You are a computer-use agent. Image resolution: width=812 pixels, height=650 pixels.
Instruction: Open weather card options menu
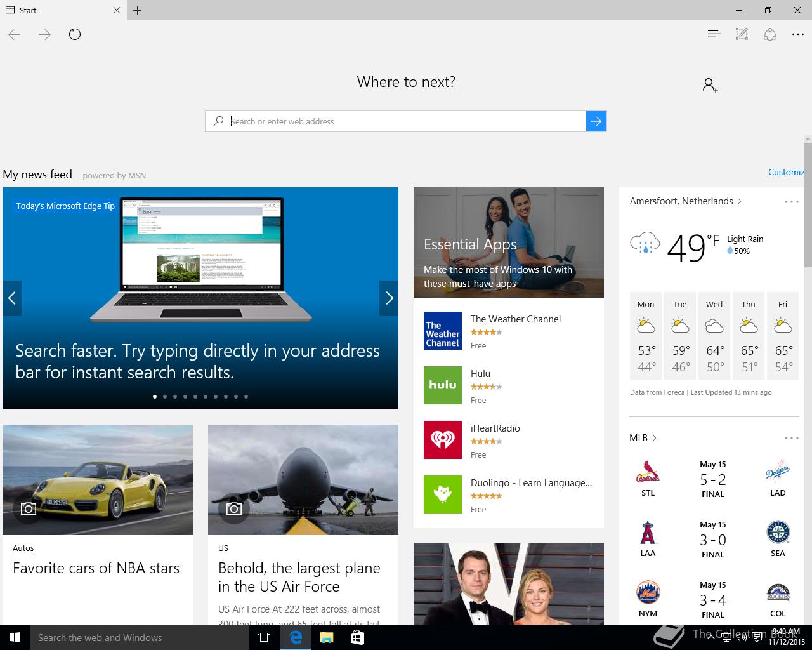click(791, 202)
